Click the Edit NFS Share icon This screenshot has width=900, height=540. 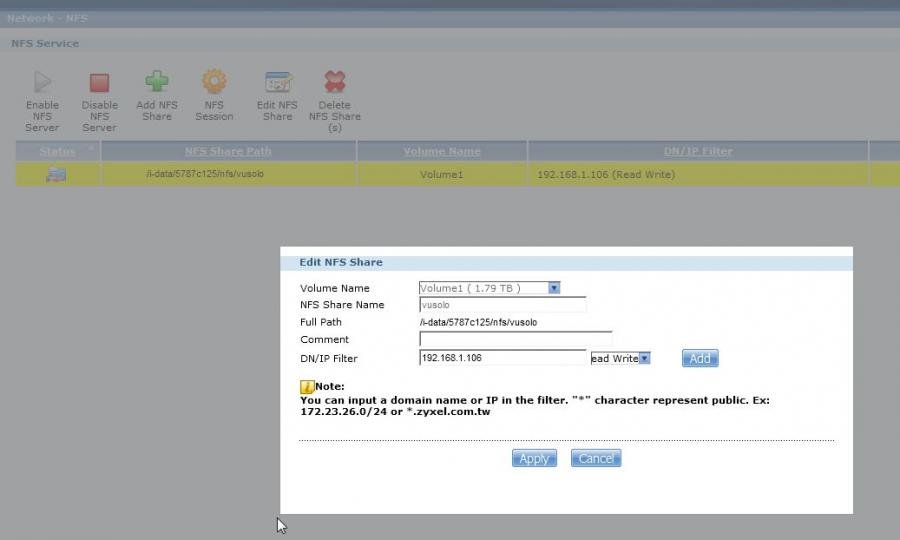tap(277, 82)
